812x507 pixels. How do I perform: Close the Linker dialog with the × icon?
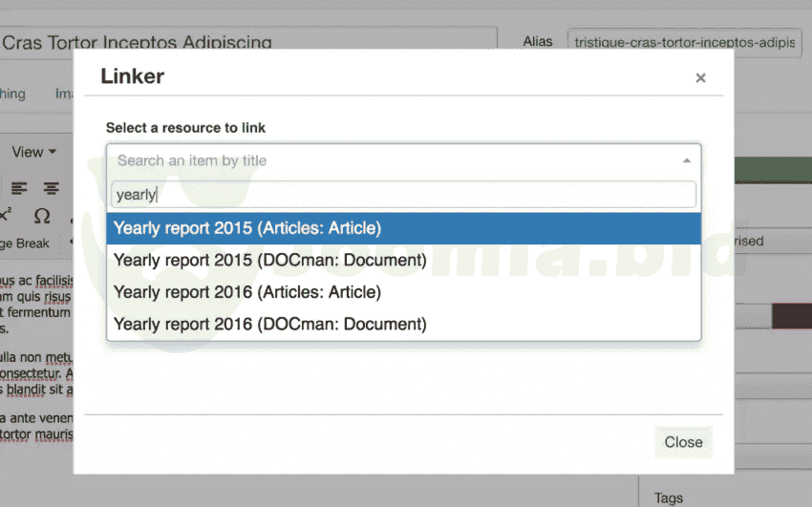[700, 78]
